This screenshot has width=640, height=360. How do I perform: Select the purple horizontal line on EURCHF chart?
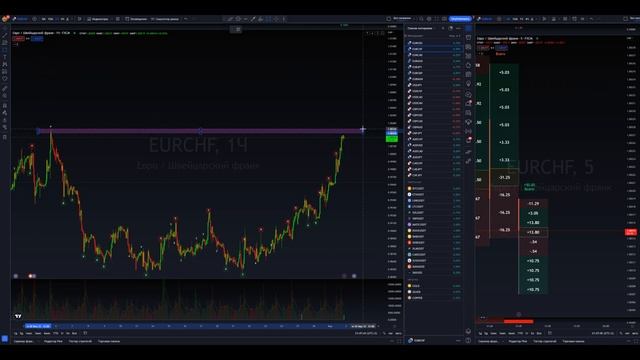[200, 131]
